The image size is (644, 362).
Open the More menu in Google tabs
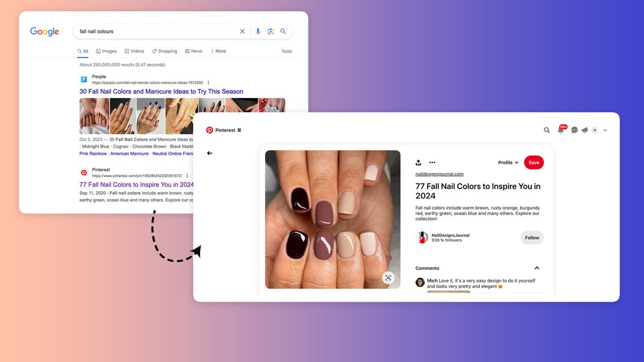click(x=218, y=51)
